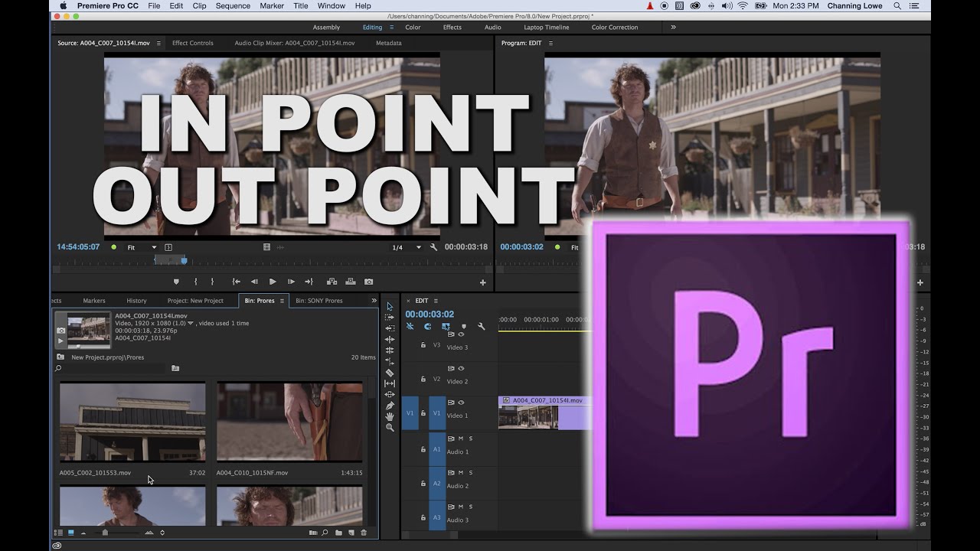
Task: Open the Clip menu
Action: (x=199, y=5)
